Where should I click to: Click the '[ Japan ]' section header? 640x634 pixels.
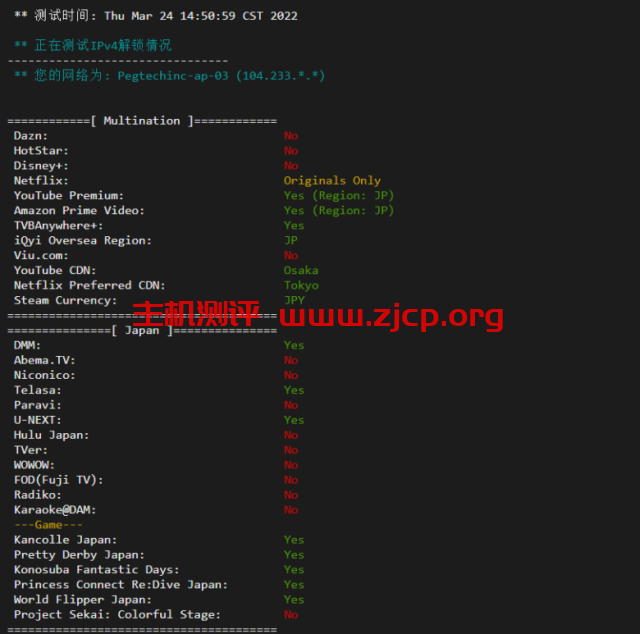pyautogui.click(x=142, y=330)
